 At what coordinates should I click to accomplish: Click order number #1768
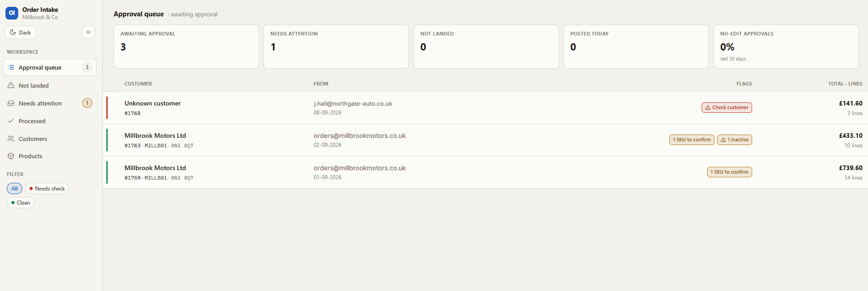(133, 113)
